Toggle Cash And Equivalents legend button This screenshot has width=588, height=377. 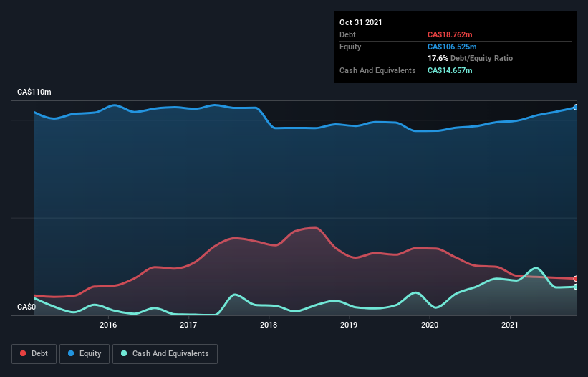pos(165,354)
